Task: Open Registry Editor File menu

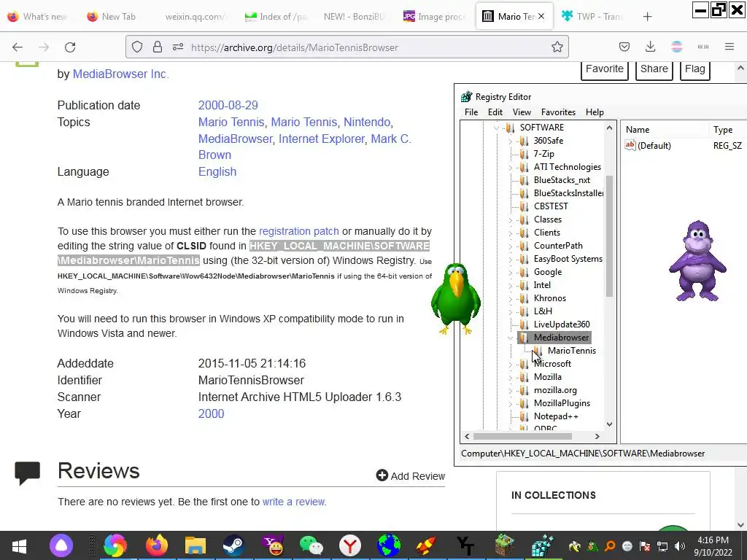Action: tap(471, 112)
